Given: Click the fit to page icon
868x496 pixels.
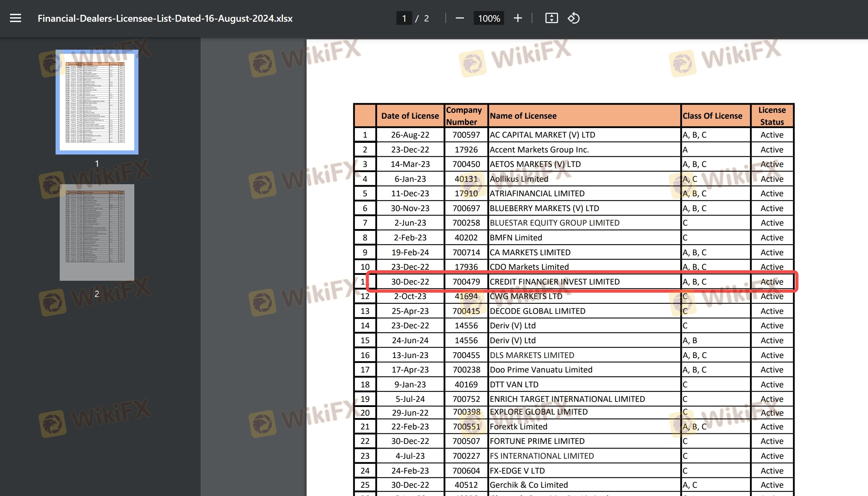Looking at the screenshot, I should tap(551, 18).
